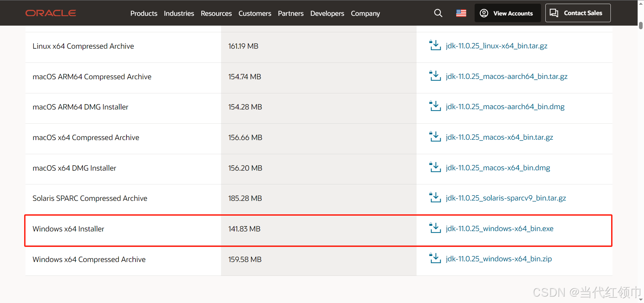Download jdk-11.0.25_macos-x64_bin.dmg

tap(498, 168)
